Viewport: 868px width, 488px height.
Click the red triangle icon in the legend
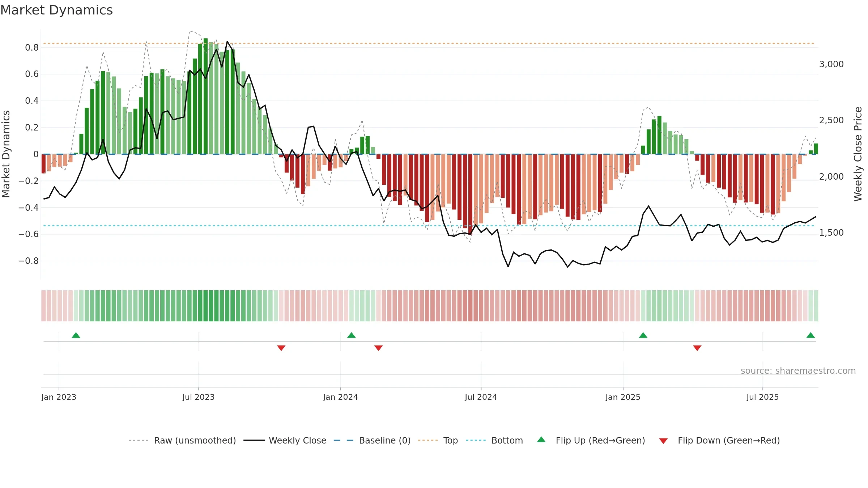point(663,441)
